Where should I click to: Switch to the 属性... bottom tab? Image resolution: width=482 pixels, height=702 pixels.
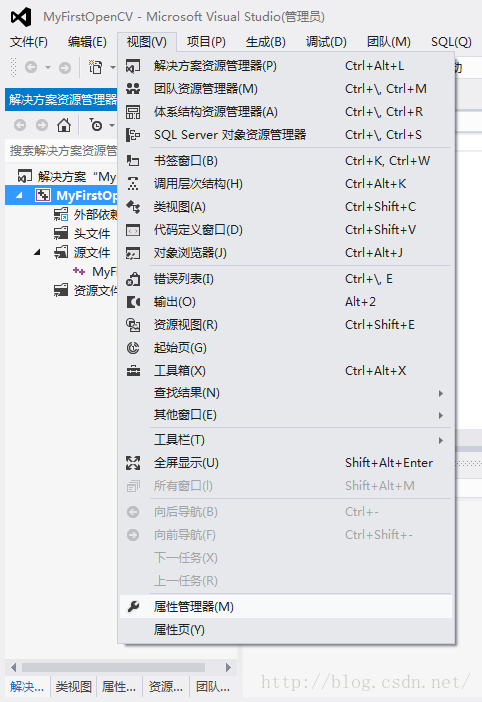click(x=119, y=686)
